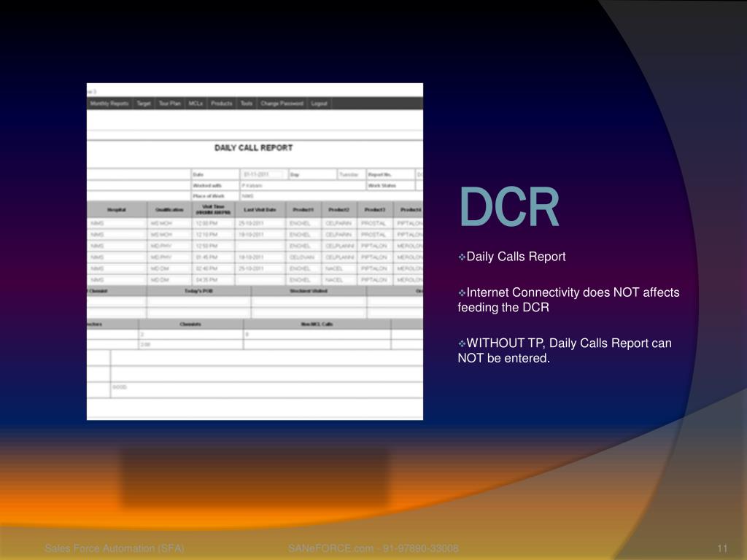Click the 'Internet Connectivity does NOT affects' bullet
Screen dimensions: 747x560
tap(568, 300)
